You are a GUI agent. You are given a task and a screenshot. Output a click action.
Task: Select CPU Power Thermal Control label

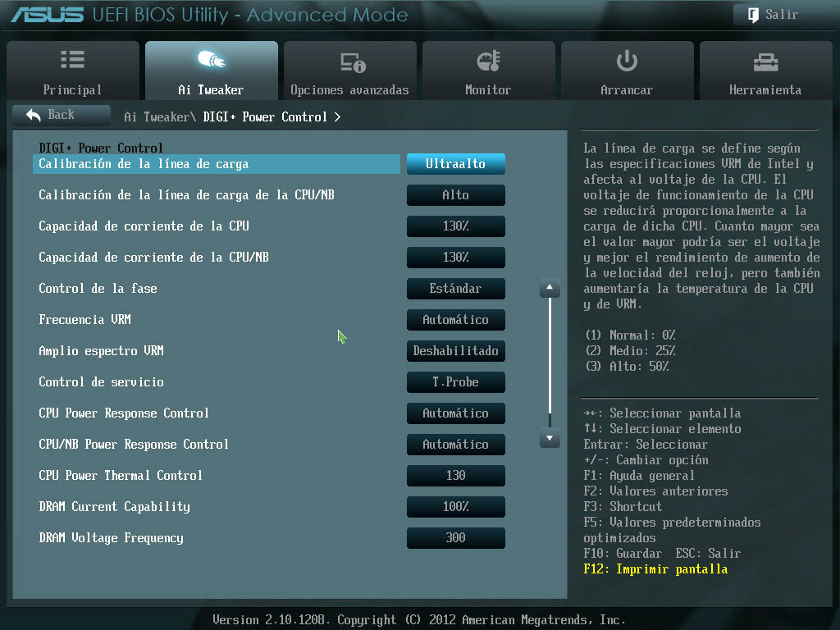coord(121,475)
